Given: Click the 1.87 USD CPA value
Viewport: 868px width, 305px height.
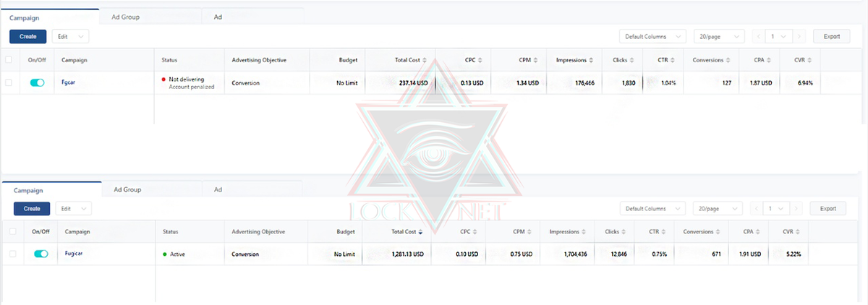Looking at the screenshot, I should (762, 82).
